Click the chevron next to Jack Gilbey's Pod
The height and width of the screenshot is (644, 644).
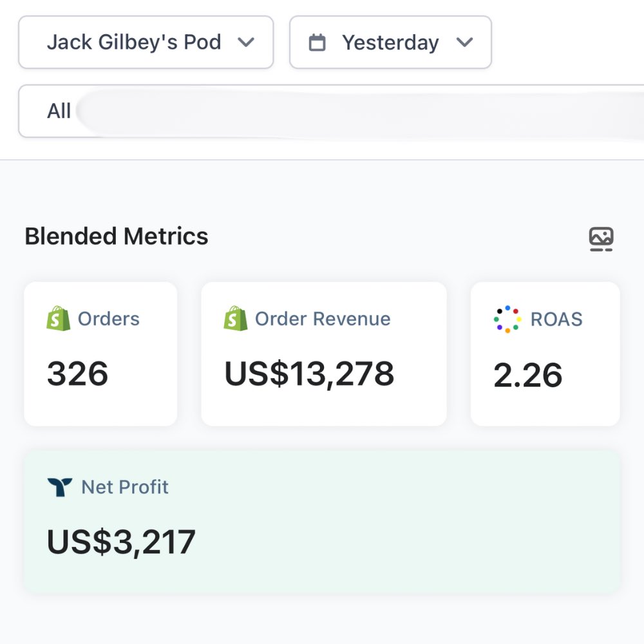click(247, 43)
